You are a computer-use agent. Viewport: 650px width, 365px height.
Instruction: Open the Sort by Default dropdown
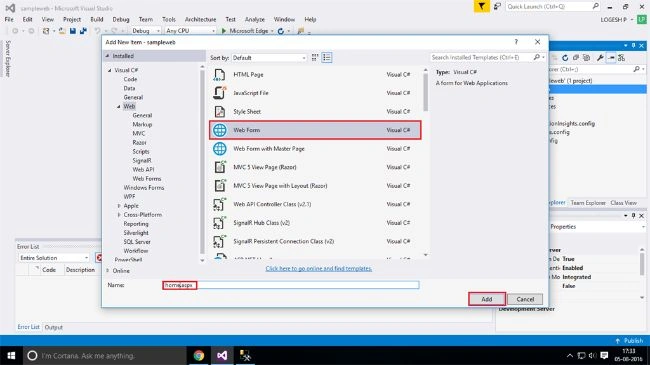tap(269, 58)
